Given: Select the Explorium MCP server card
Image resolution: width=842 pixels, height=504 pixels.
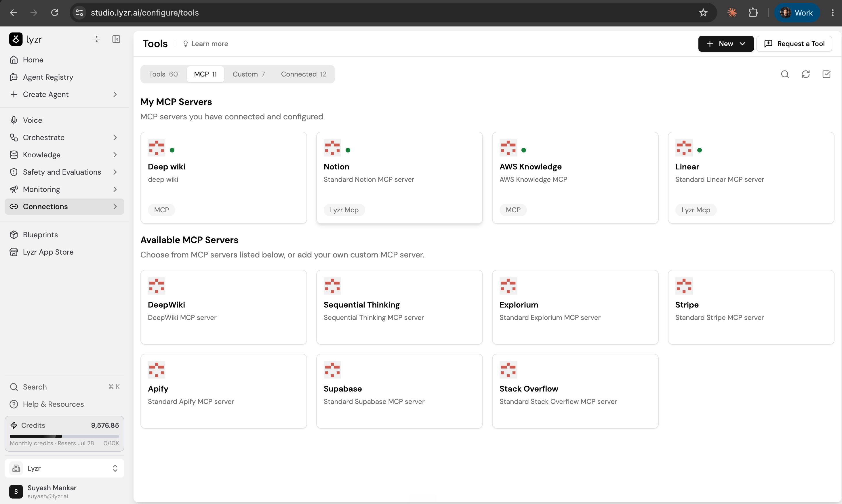Looking at the screenshot, I should coord(575,307).
